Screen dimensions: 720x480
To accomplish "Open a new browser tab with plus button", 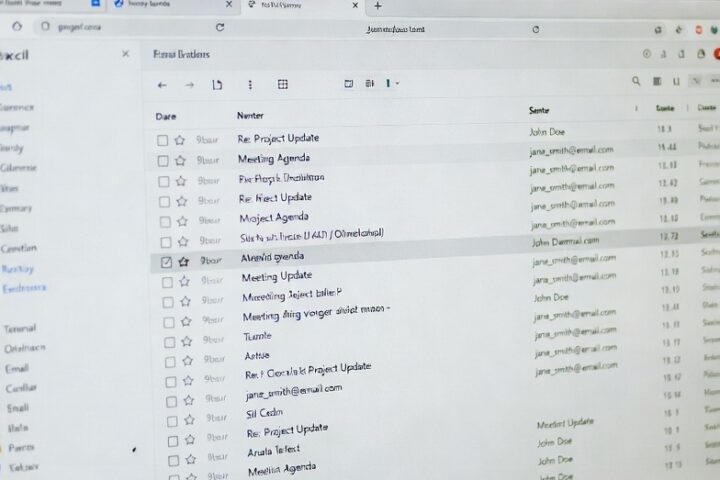I will coord(377,5).
